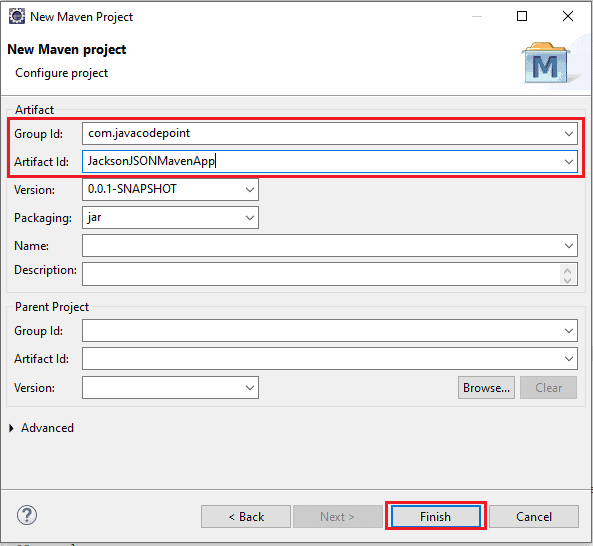Open the Parent Project Artifact Id dropdown arrow
593x546 pixels.
[568, 359]
